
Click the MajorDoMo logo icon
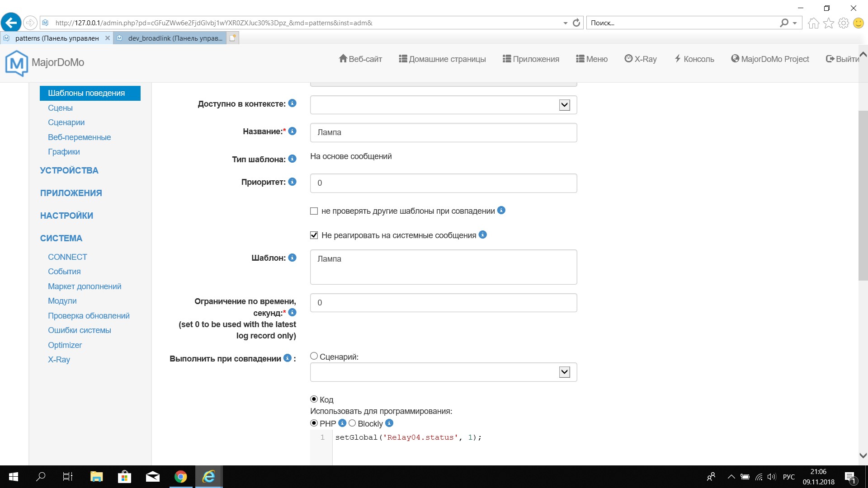coord(16,63)
